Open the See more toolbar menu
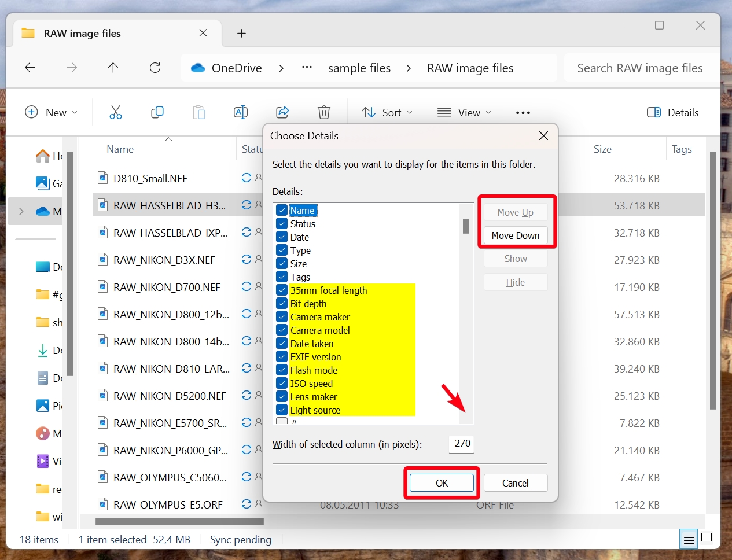Image resolution: width=732 pixels, height=560 pixels. (523, 112)
